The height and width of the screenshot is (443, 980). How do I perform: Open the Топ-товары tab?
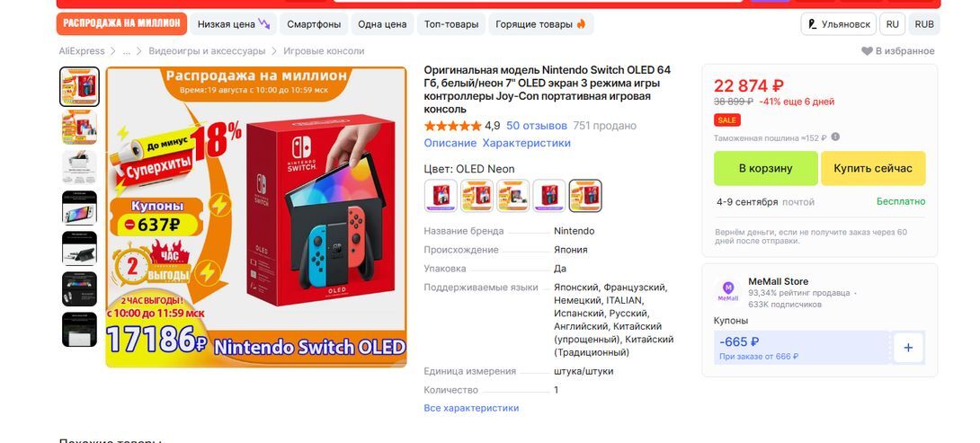pos(451,24)
